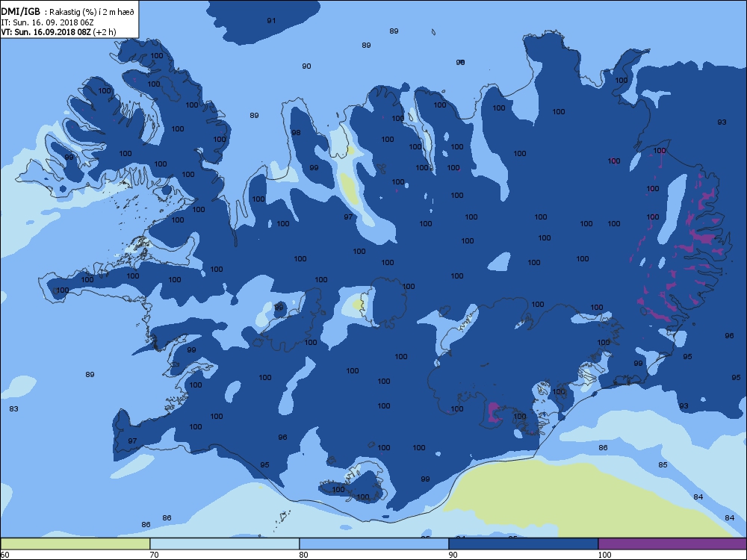Click the 'VT: Sun. 16.09.2018 08Z (+2 h)' line
747x560 pixels.
tap(58, 32)
